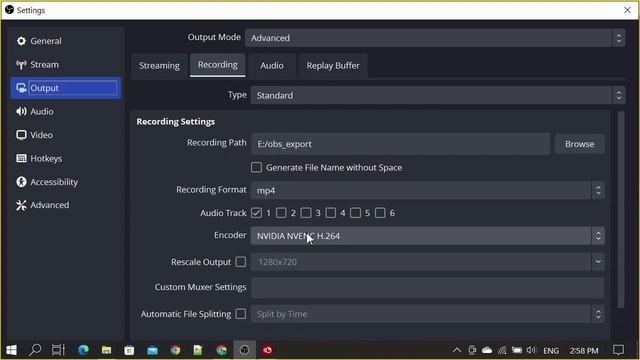Enable audio track 6
Viewport: 640px width, 360px height.
point(380,213)
